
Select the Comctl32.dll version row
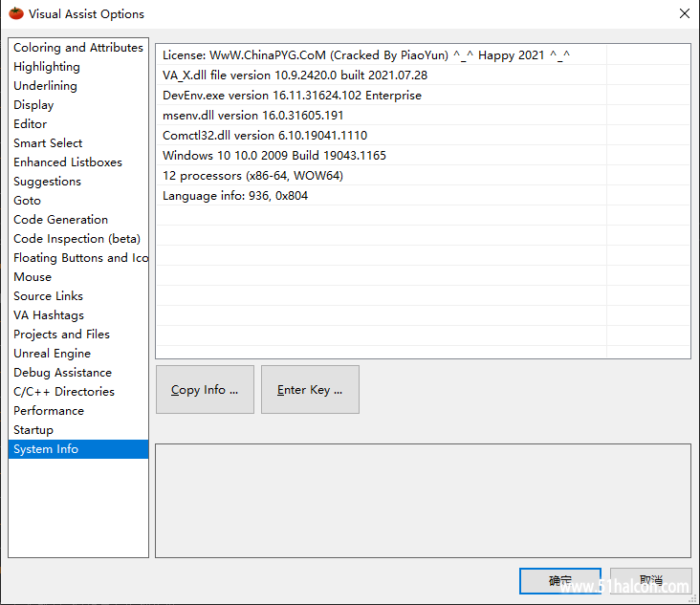423,135
